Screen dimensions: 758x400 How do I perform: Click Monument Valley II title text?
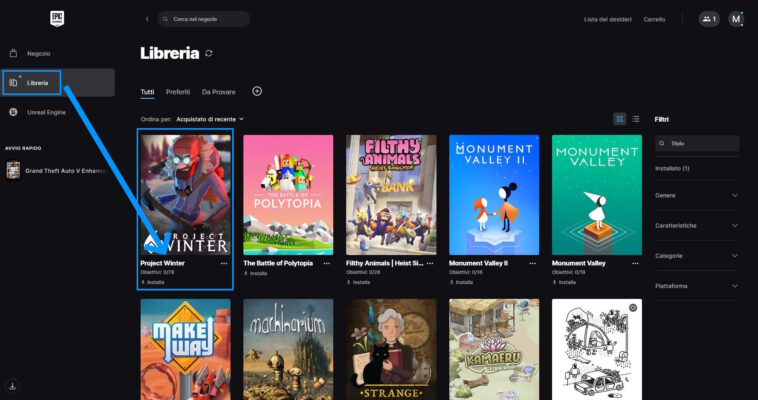coord(478,264)
